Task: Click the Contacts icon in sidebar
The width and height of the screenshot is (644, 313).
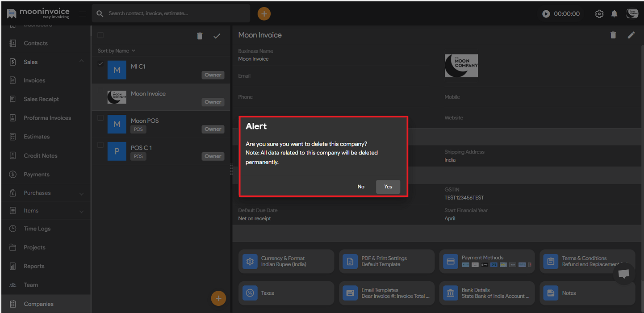Action: (13, 43)
